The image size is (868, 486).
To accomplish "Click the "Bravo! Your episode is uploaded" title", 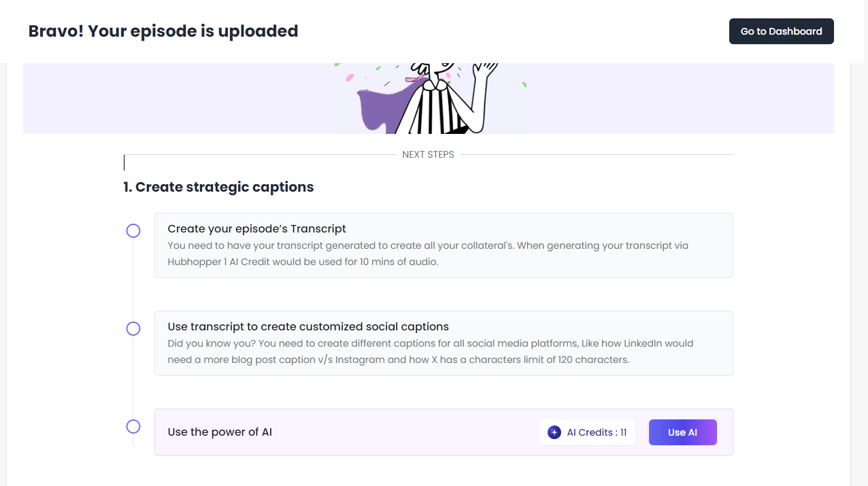I will 163,31.
